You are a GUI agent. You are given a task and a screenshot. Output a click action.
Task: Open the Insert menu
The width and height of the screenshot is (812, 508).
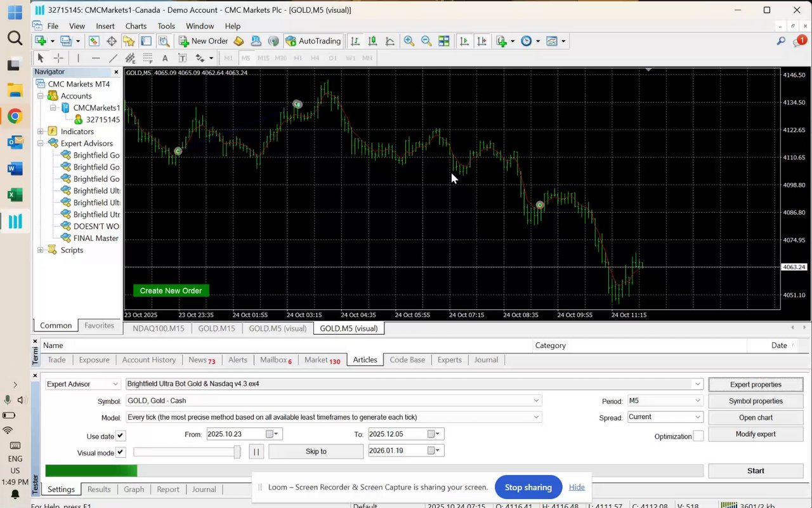tap(105, 26)
